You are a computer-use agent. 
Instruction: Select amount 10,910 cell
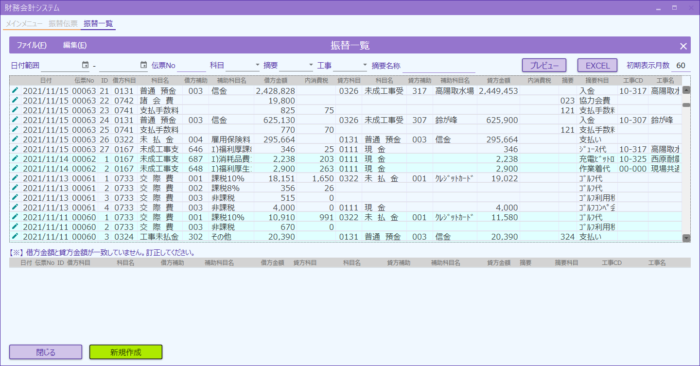click(x=275, y=217)
